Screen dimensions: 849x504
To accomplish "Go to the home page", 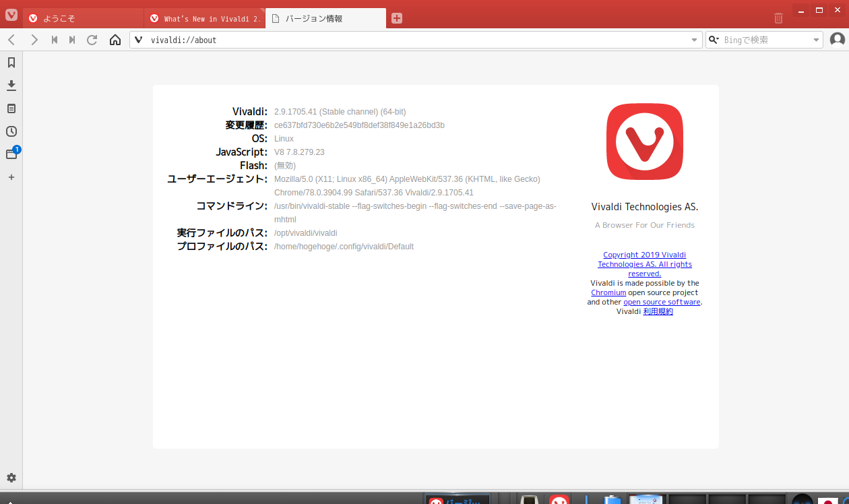I will pyautogui.click(x=115, y=40).
